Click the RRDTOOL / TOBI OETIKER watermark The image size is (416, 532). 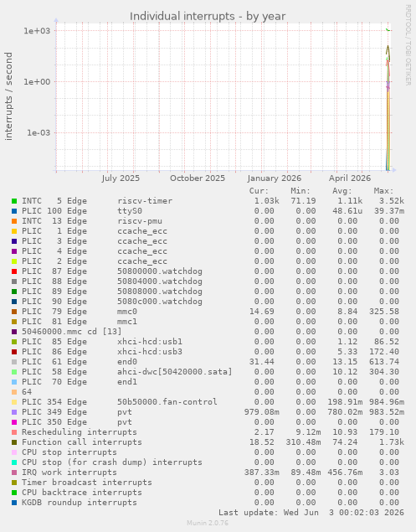point(408,44)
